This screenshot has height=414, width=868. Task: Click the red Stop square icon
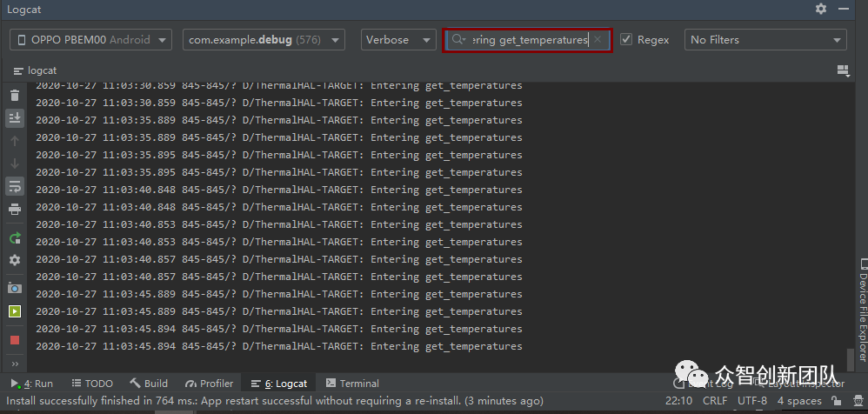click(15, 340)
